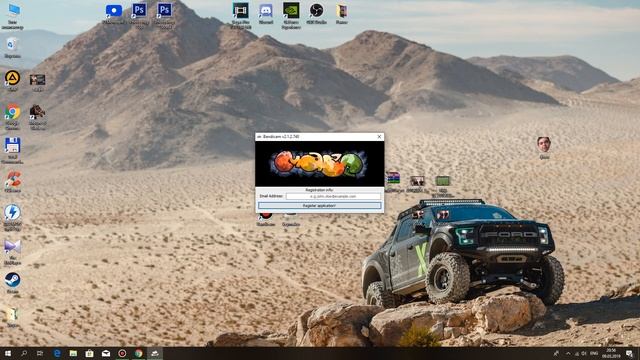Image resolution: width=640 pixels, height=360 pixels.
Task: Open Microsoft Store from the taskbar
Action: (89, 353)
